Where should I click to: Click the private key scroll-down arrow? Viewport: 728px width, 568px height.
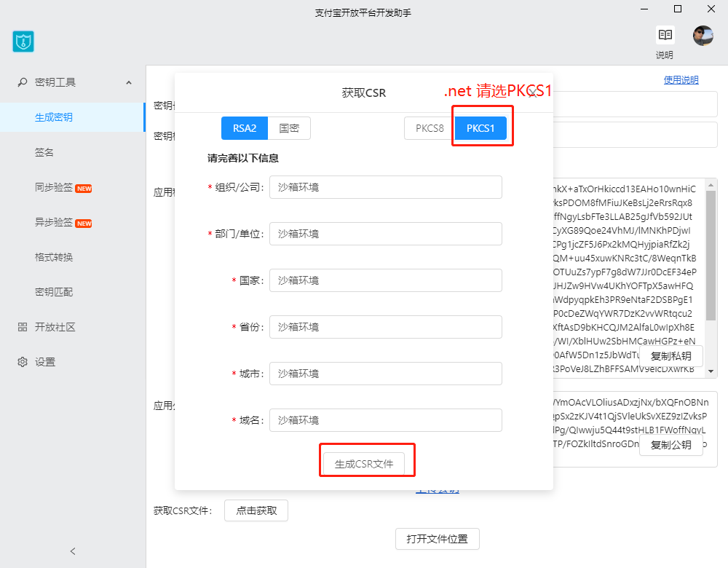tap(711, 371)
